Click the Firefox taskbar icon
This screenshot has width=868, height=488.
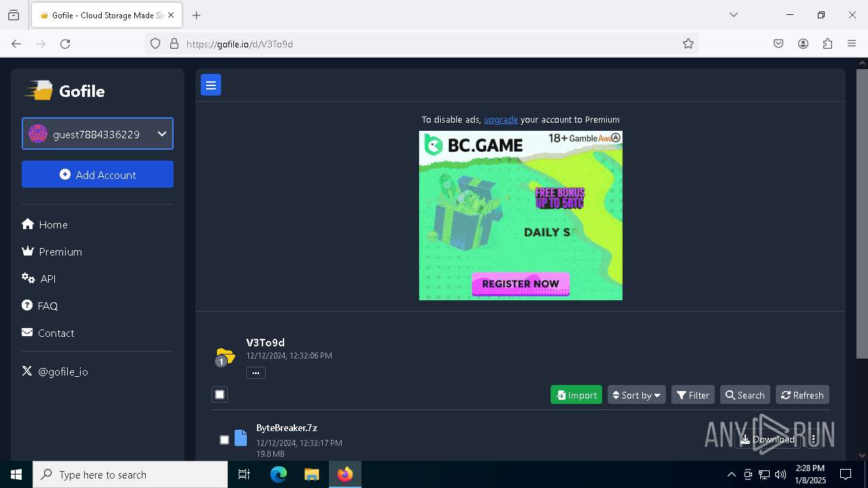pyautogui.click(x=345, y=474)
